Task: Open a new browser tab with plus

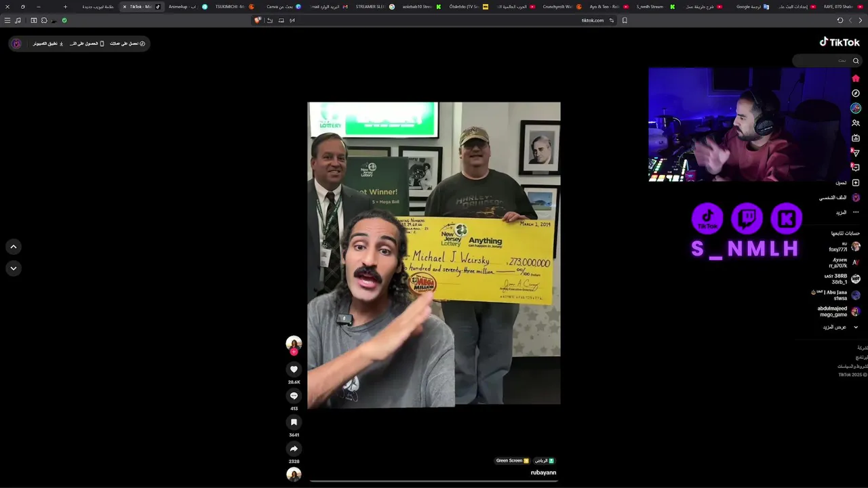Action: [65, 7]
